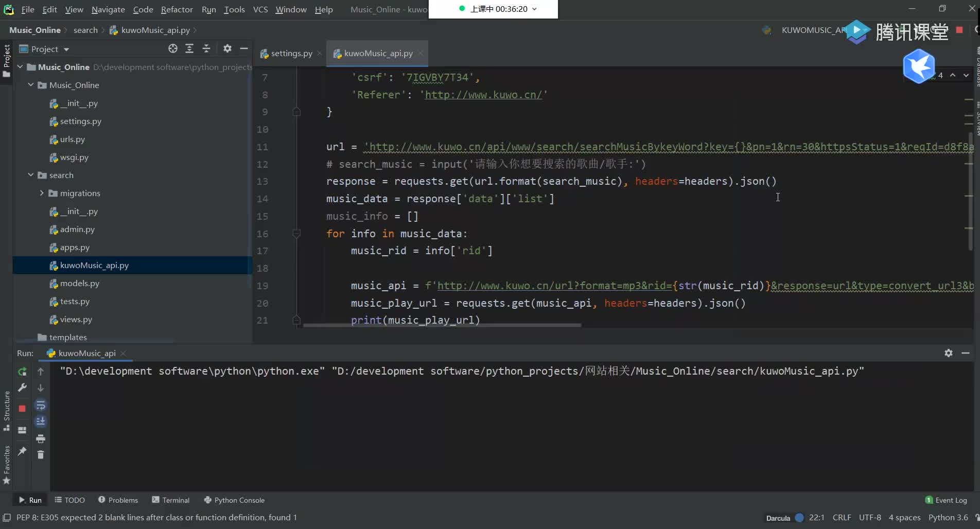Open the Structure vertical tool window tab
The width and height of the screenshot is (980, 529).
[x=6, y=411]
